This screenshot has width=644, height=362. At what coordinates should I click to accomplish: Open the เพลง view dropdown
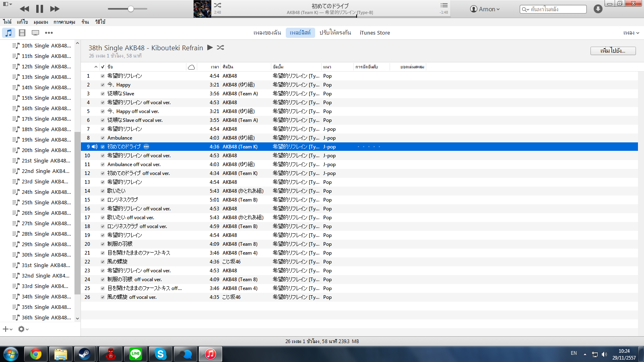631,33
